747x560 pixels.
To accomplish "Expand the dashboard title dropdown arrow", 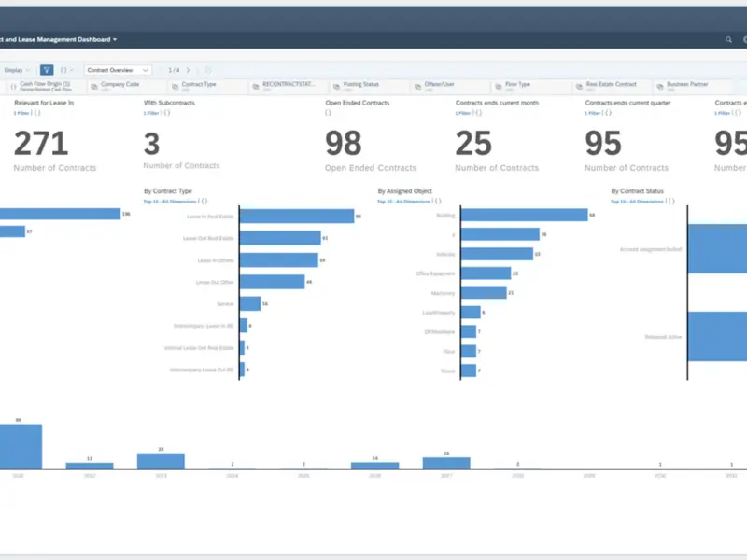I will (x=115, y=40).
